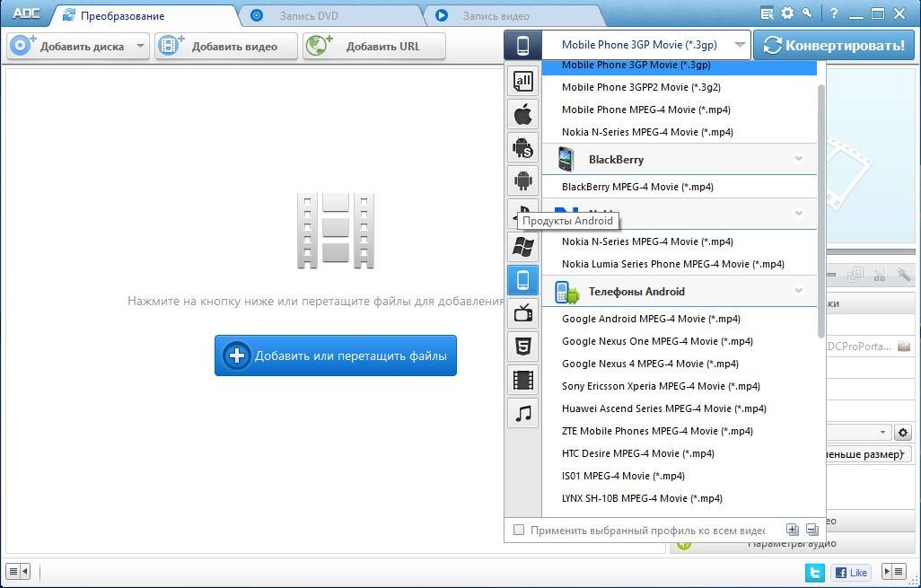Open the TV formats category icon
Screen dimensions: 921x588
click(x=522, y=313)
